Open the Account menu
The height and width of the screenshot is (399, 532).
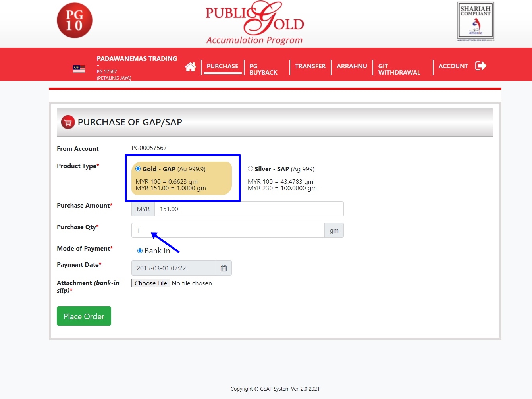point(453,66)
